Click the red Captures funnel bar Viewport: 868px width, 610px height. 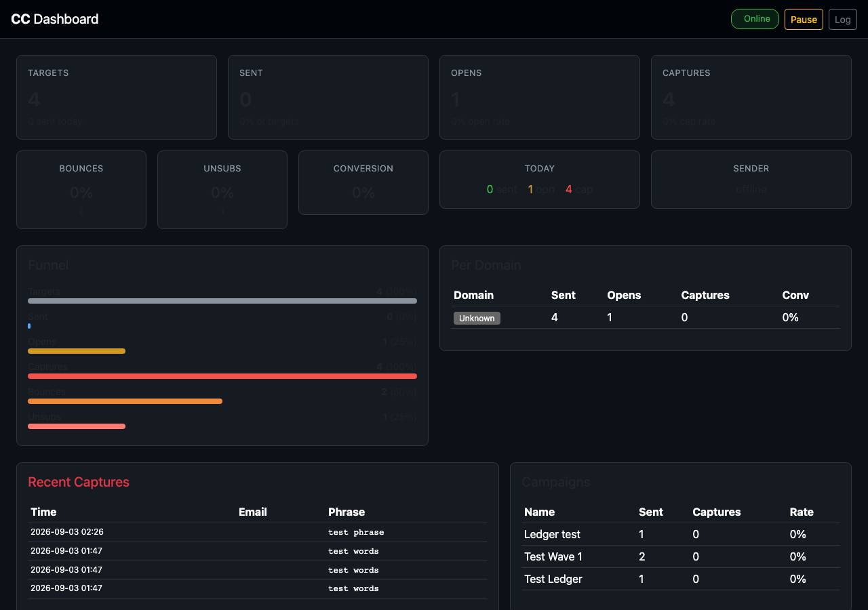pyautogui.click(x=222, y=376)
